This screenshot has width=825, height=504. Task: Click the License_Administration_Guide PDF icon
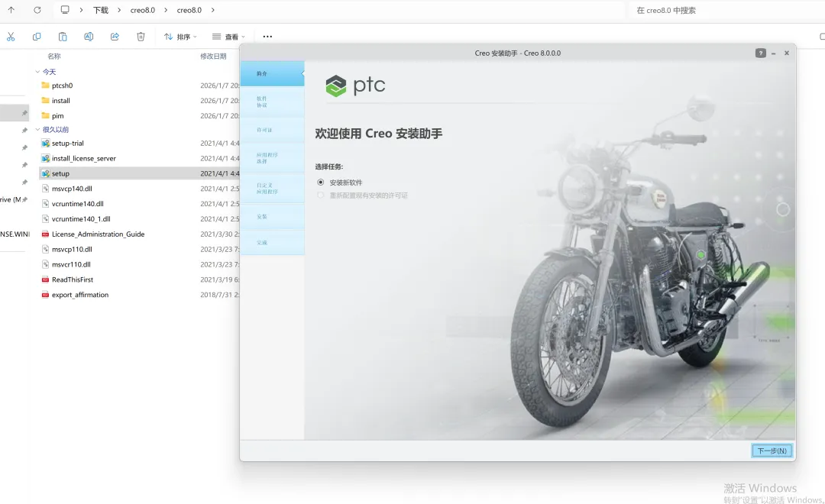(x=45, y=234)
